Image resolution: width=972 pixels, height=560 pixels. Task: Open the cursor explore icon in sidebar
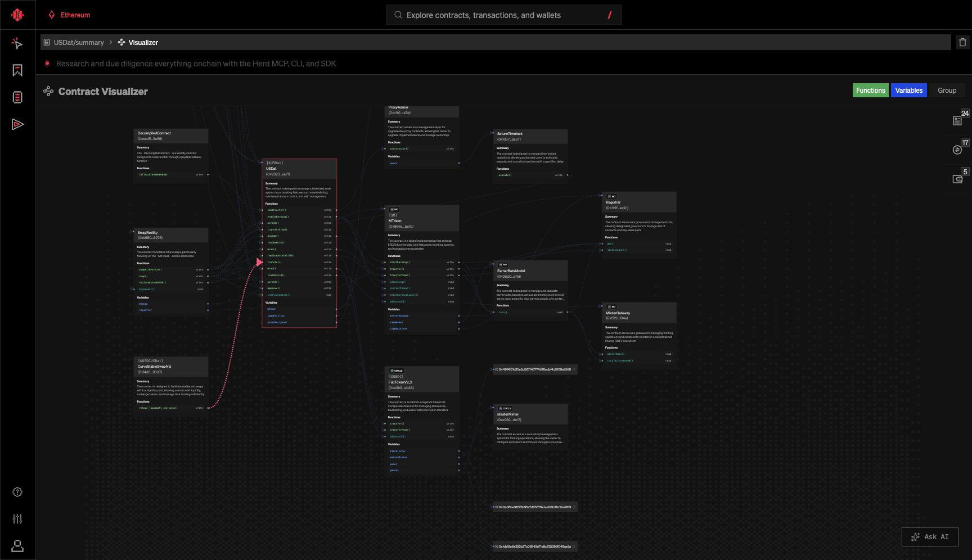17,43
